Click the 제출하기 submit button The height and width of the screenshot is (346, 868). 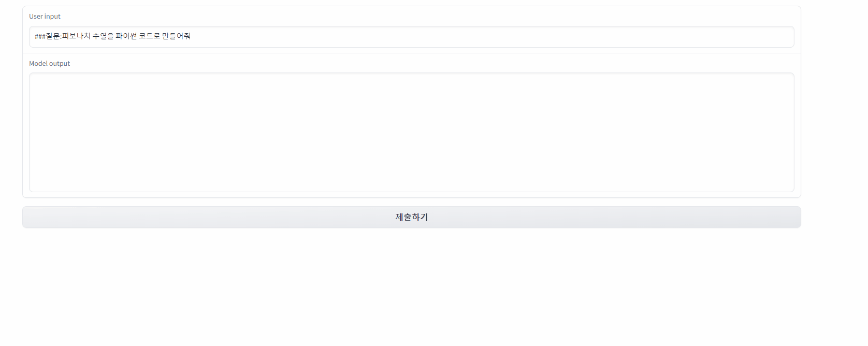tap(411, 217)
